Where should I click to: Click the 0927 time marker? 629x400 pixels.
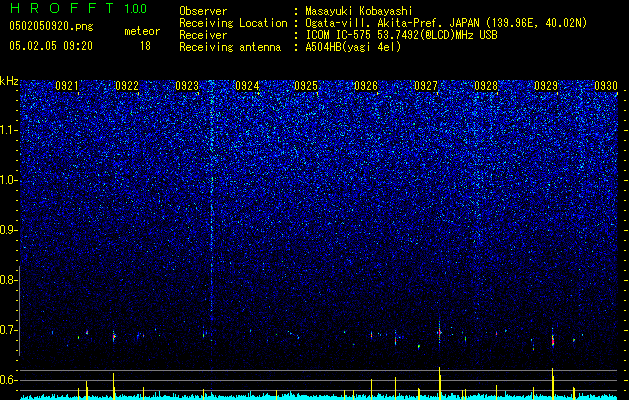click(426, 86)
